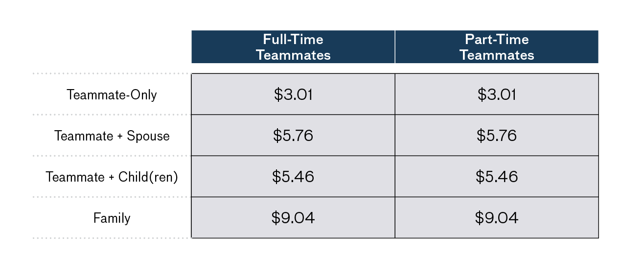This screenshot has height=280, width=644.
Task: Click the Full-Time Teammates column header
Action: pos(293,47)
